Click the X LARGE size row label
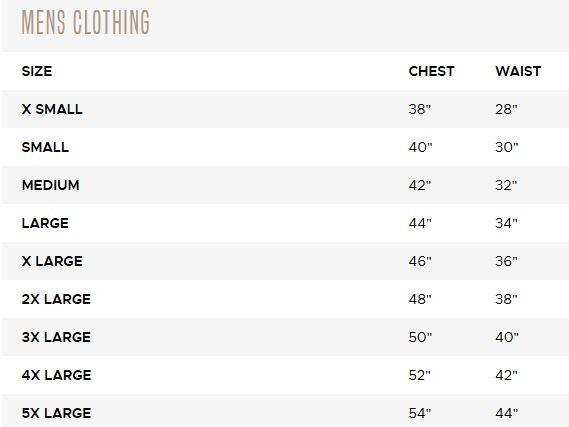Screen dimensions: 569x427 52,261
